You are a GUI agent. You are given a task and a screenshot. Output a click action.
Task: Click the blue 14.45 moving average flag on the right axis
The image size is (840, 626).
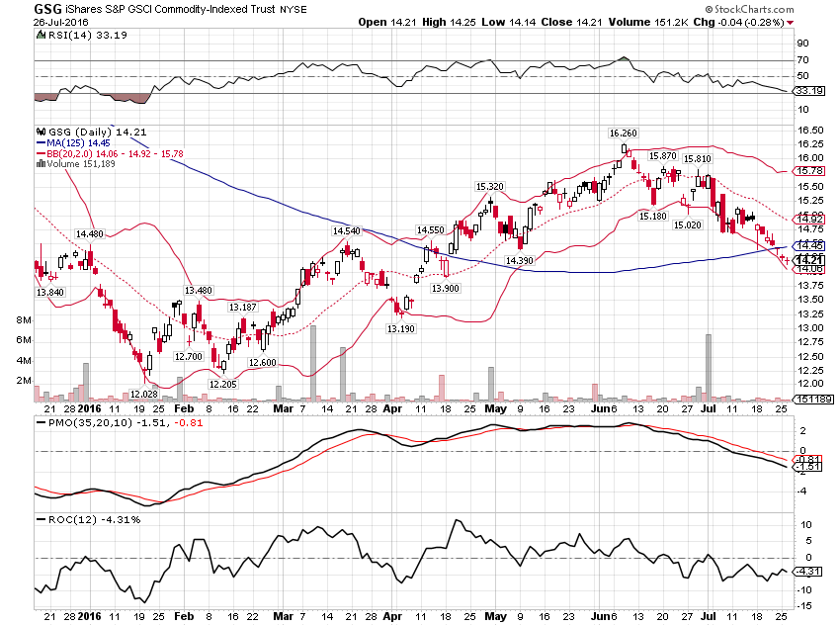(x=808, y=246)
